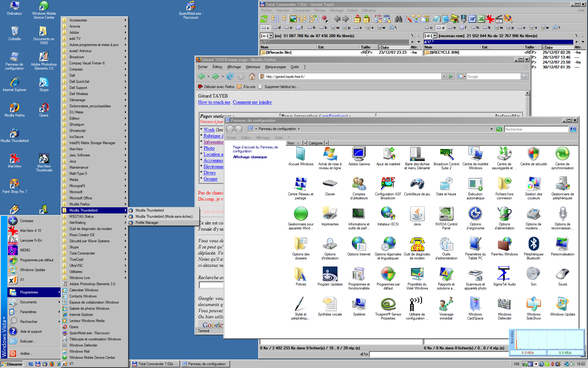Image resolution: width=588 pixels, height=368 pixels.
Task: Open Windows Defender control panel icon
Action: [x=504, y=308]
